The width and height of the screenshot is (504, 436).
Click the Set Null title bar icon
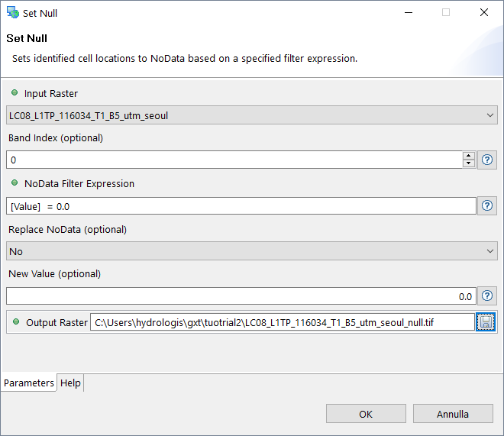pyautogui.click(x=12, y=13)
